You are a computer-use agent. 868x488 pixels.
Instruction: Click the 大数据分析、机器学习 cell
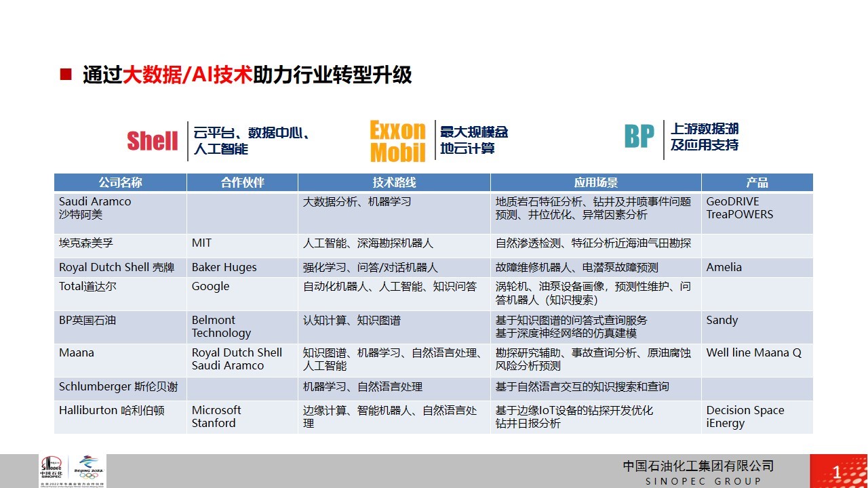394,213
